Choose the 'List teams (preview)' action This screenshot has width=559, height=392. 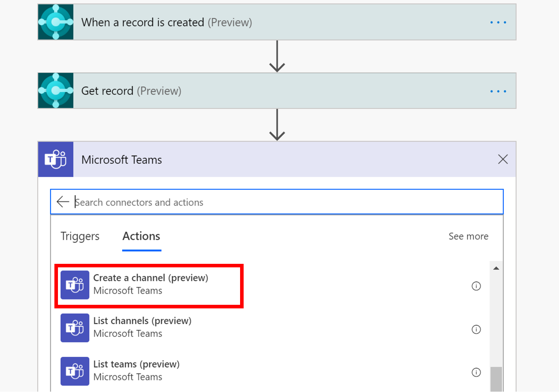point(270,371)
